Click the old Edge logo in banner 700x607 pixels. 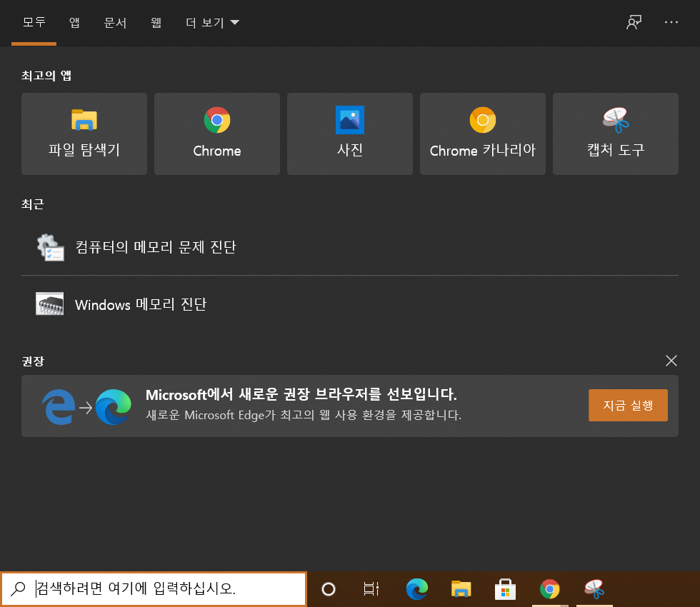click(x=59, y=406)
